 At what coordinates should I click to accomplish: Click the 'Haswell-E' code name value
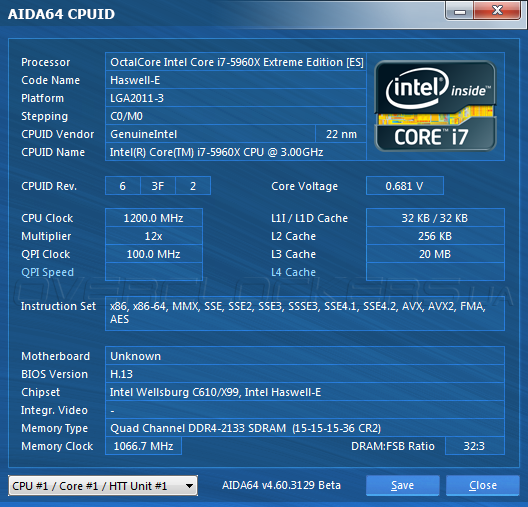click(236, 80)
